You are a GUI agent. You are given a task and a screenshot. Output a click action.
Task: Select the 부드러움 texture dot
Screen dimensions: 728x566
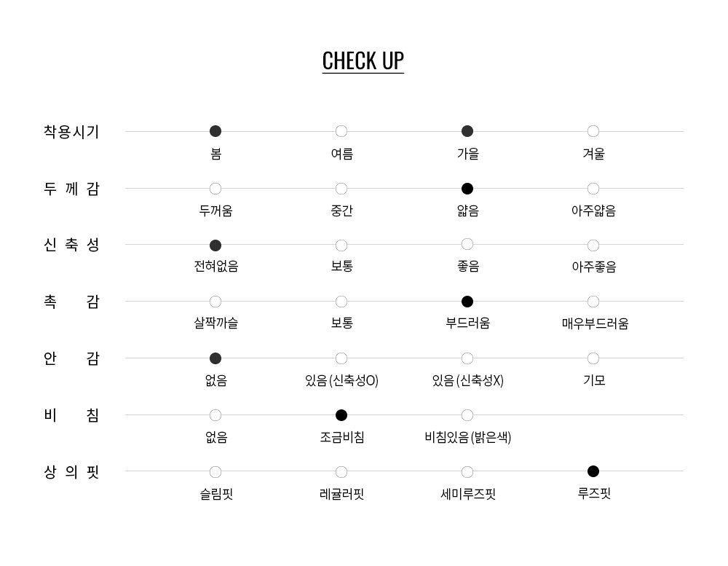tap(467, 302)
